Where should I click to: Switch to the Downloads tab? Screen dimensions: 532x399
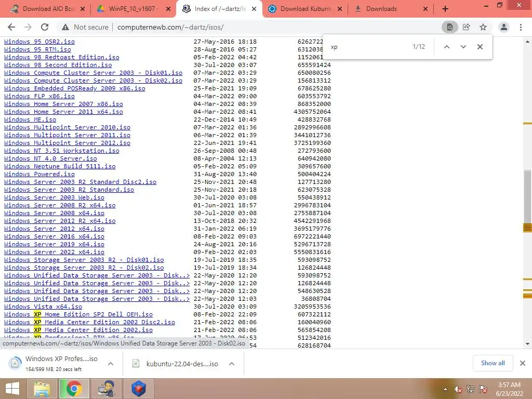[x=391, y=9]
